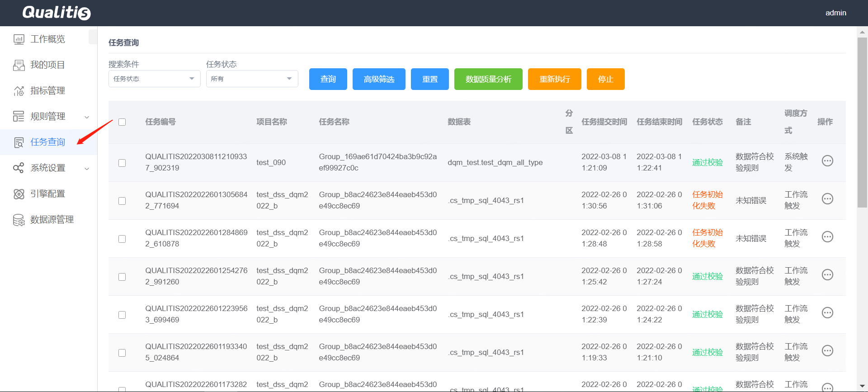Open the 搜索条件 dropdown
This screenshot has height=392, width=868.
pos(154,79)
